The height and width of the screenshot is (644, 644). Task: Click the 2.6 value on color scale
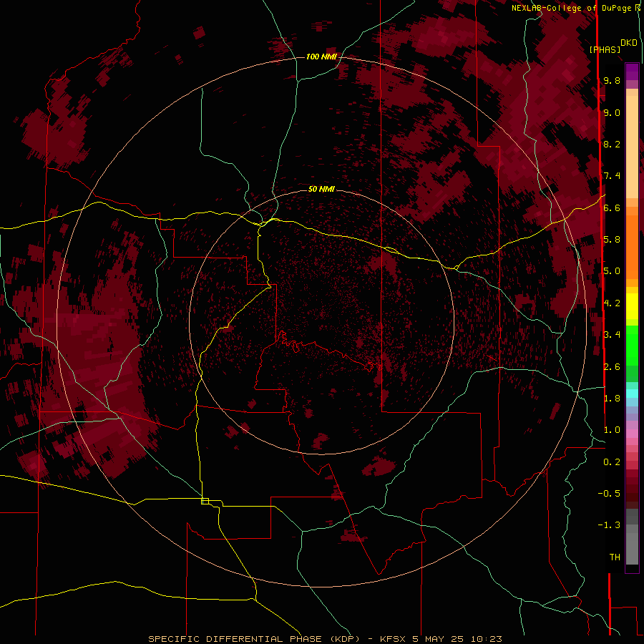[x=612, y=367]
